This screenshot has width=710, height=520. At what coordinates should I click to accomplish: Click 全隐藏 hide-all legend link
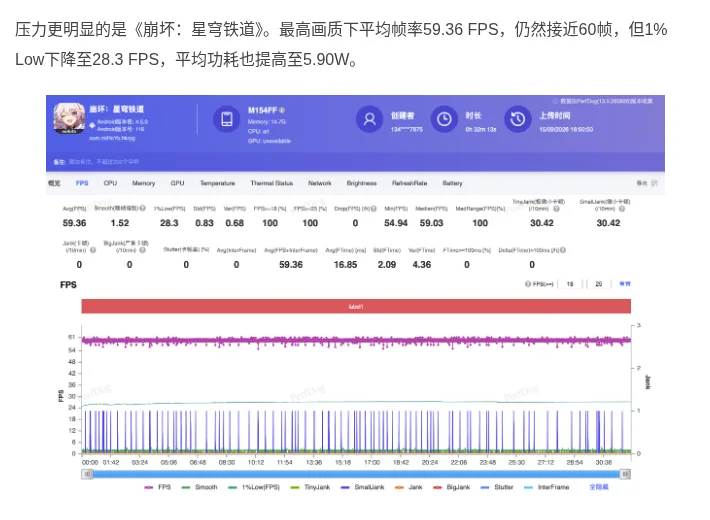coord(599,487)
